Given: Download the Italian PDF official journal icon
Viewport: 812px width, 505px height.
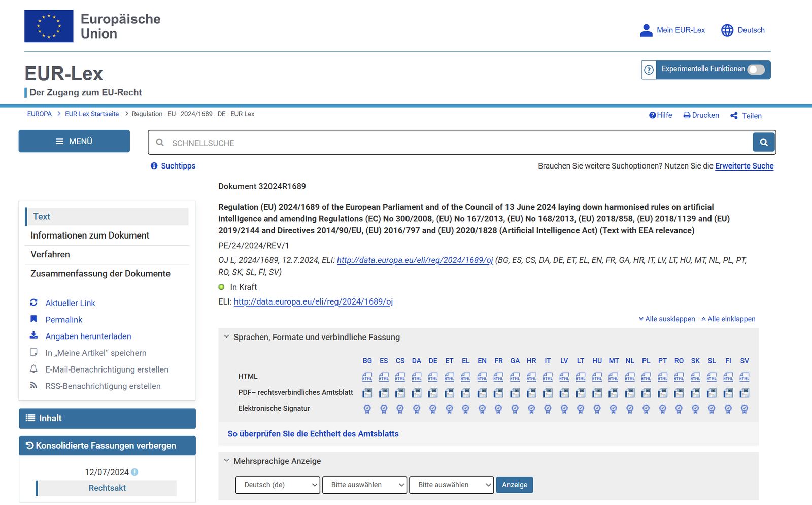Looking at the screenshot, I should (548, 393).
